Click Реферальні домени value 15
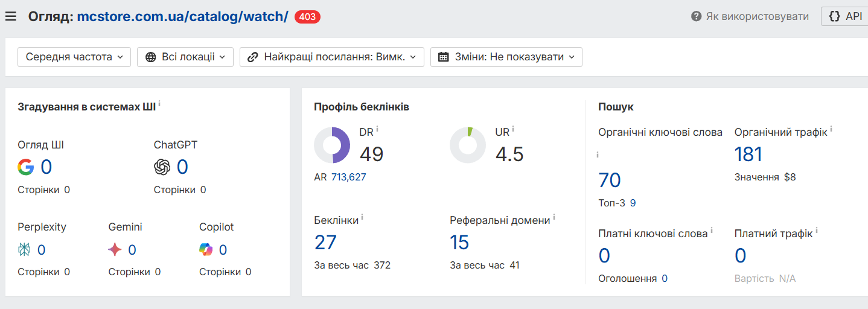Image resolution: width=868 pixels, height=309 pixels. coord(459,242)
